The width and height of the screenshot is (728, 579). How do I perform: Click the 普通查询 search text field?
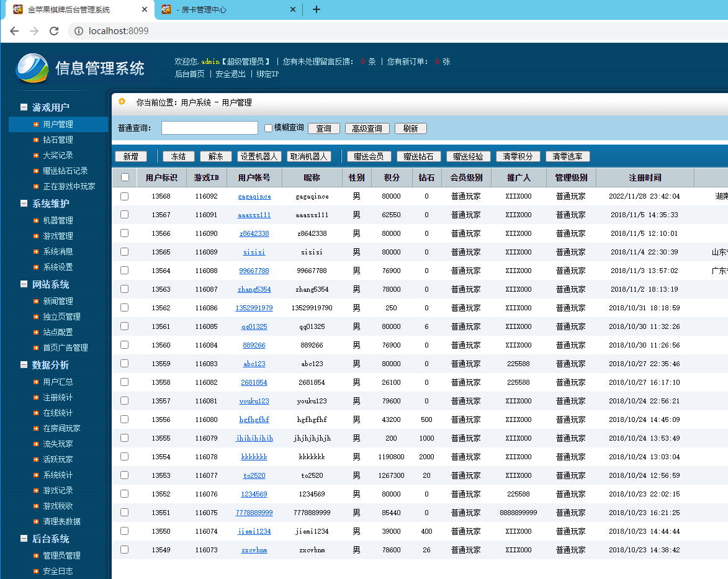coord(209,128)
